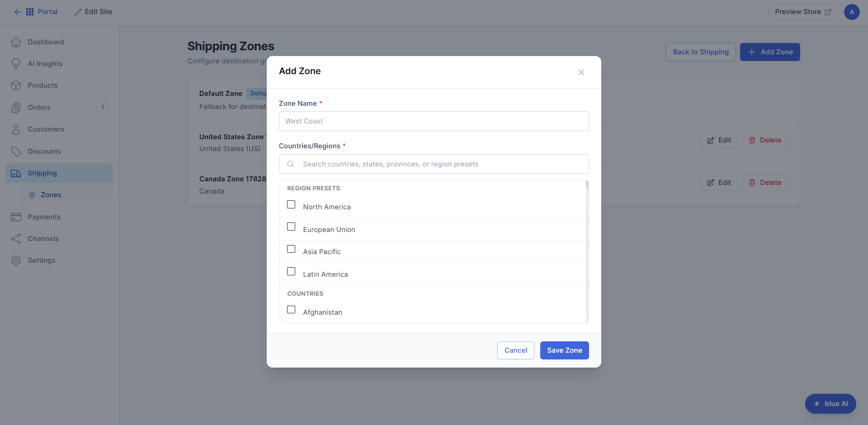This screenshot has height=425, width=868.
Task: Click the back arrow icon next to Portal
Action: tap(18, 12)
